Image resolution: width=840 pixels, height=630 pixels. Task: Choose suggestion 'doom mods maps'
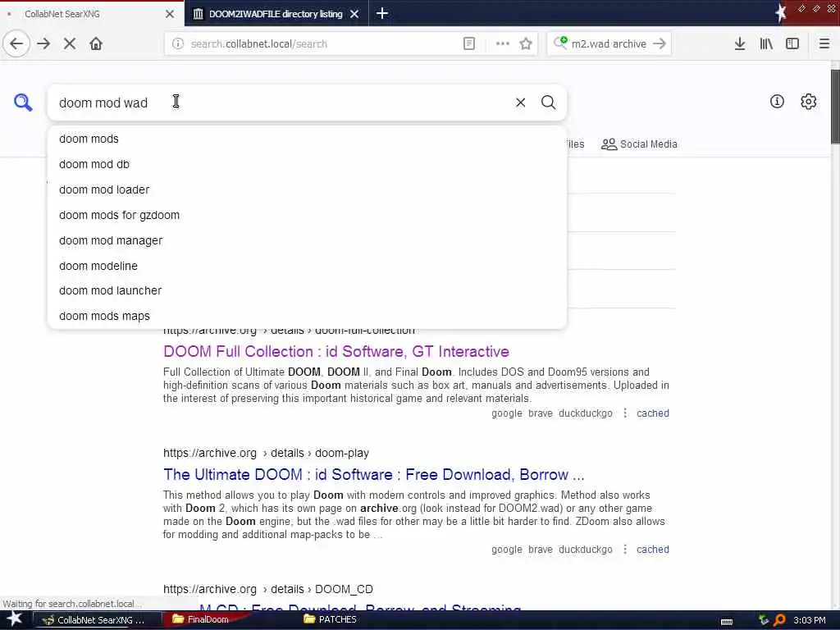click(x=307, y=316)
